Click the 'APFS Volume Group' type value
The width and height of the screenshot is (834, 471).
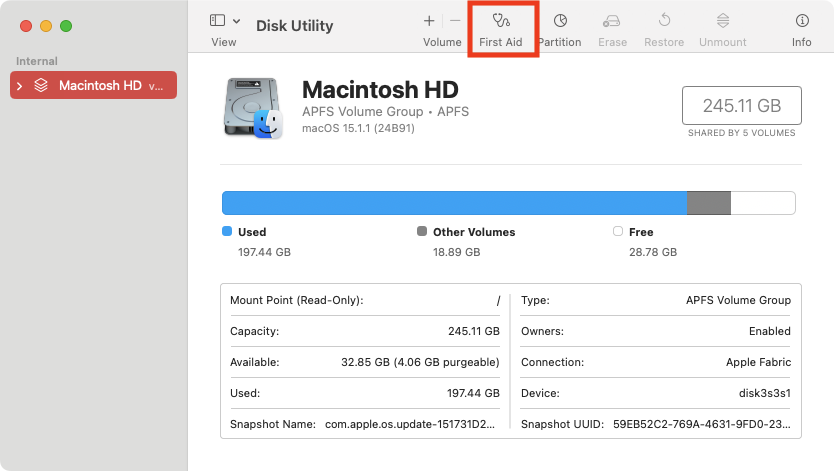point(738,300)
